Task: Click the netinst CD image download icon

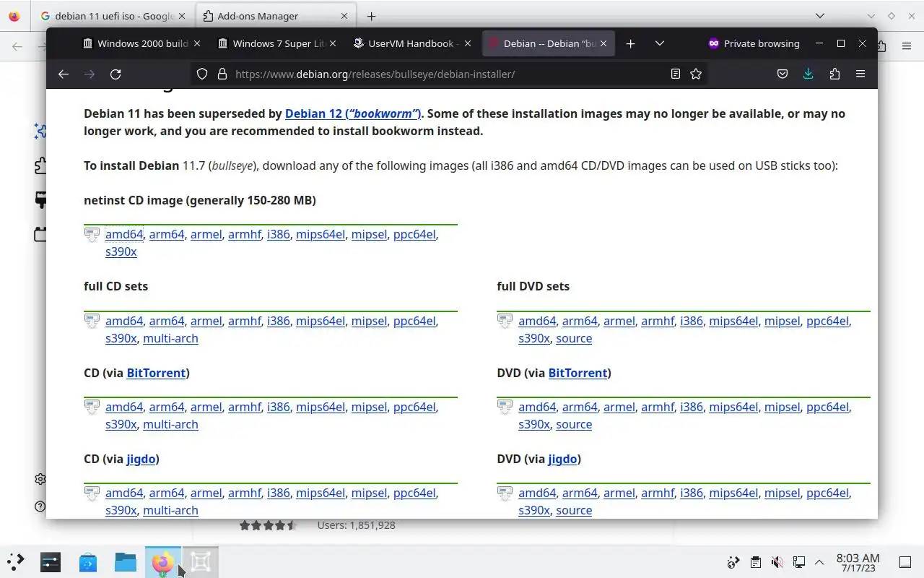Action: tap(92, 235)
